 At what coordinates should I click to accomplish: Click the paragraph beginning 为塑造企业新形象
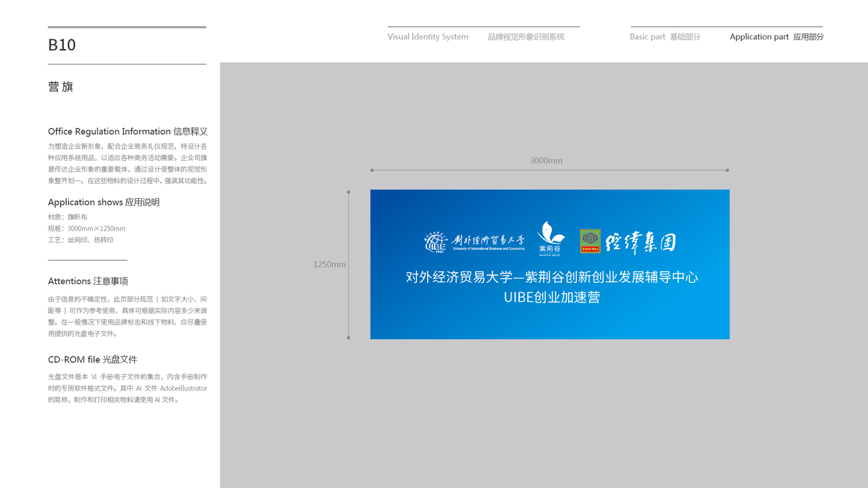[x=128, y=164]
